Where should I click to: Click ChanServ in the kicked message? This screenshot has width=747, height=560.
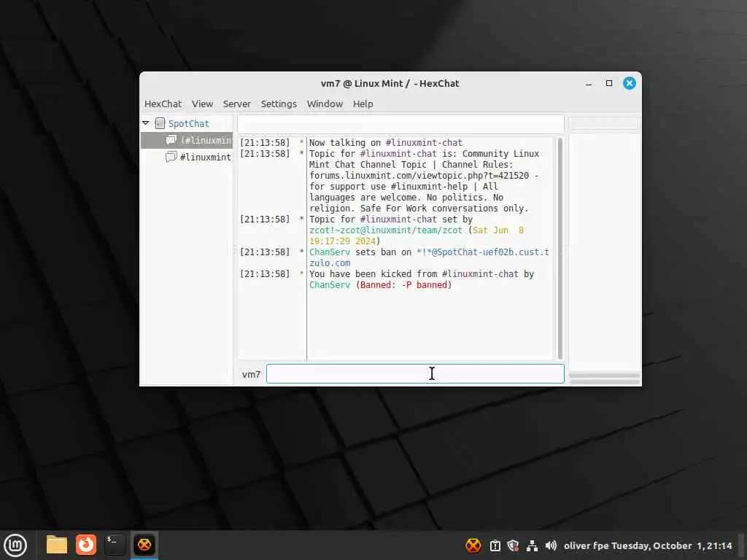pos(330,285)
